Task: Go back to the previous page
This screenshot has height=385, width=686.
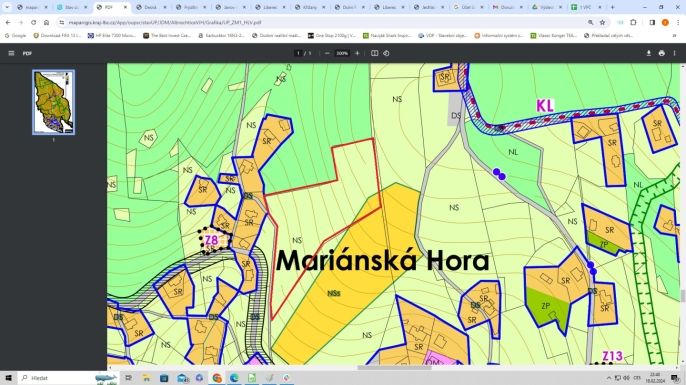Action: [x=8, y=22]
